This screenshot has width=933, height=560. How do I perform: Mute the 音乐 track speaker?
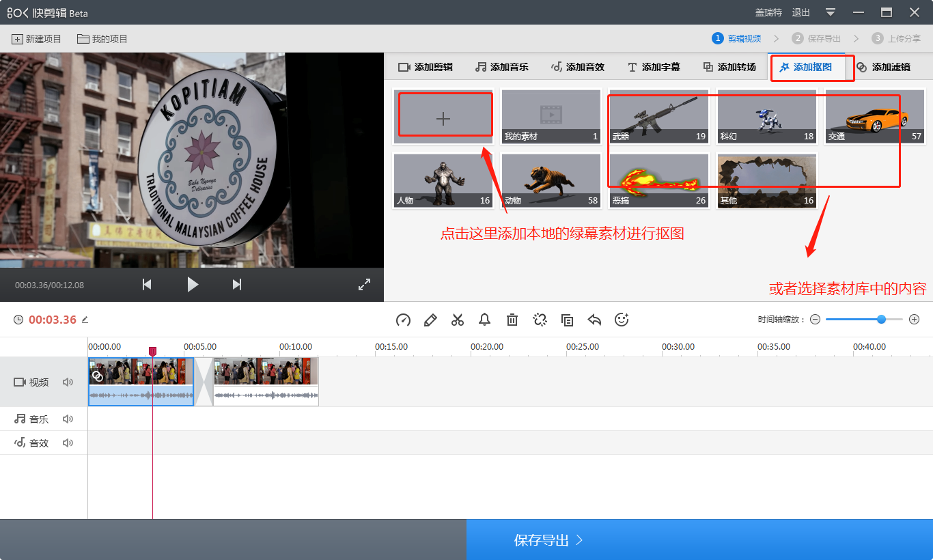click(68, 419)
